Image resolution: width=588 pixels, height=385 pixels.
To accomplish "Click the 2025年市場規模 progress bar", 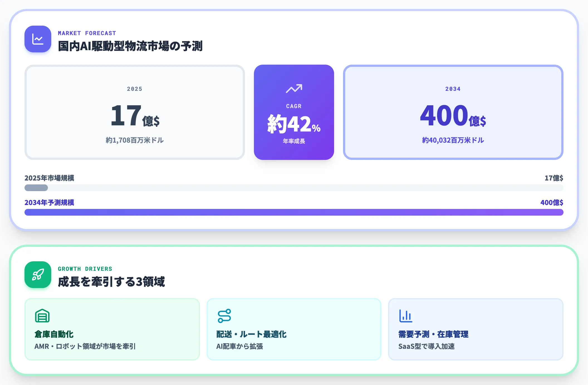I will pyautogui.click(x=294, y=188).
